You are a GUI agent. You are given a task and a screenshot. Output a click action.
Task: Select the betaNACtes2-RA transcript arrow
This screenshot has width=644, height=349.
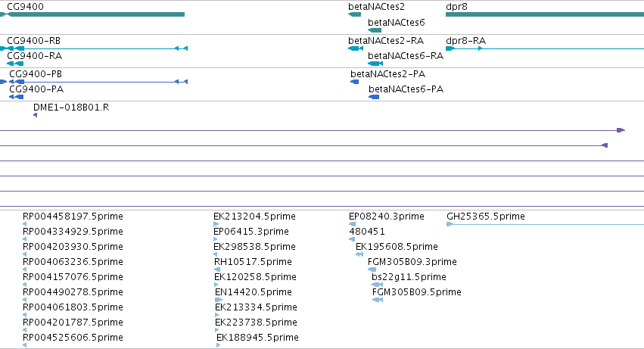[355, 48]
